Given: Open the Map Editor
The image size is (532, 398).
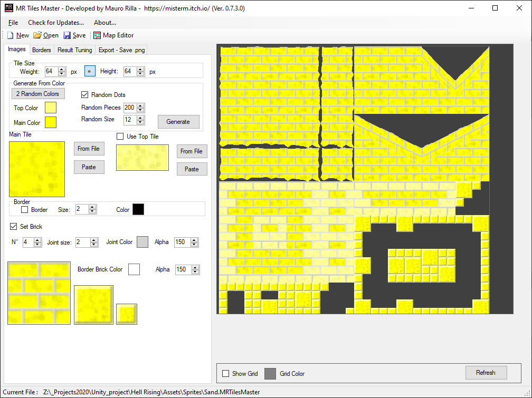Looking at the screenshot, I should pyautogui.click(x=113, y=35).
